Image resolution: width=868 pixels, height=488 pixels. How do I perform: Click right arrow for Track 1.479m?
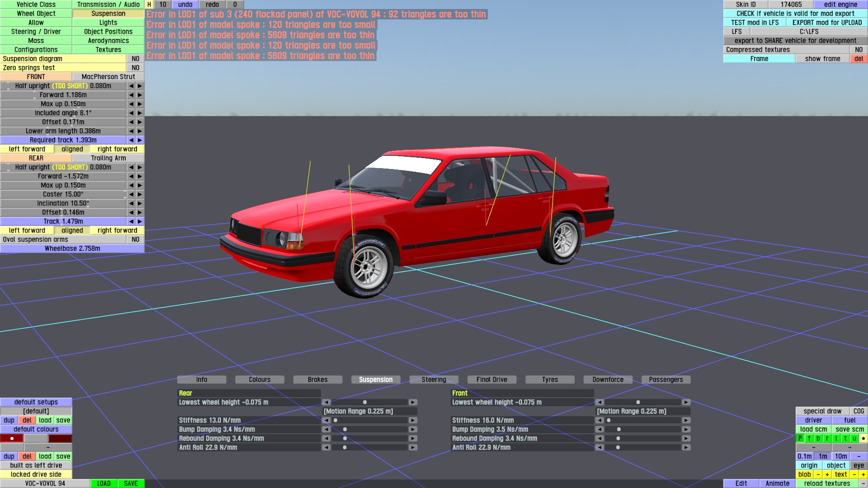tap(140, 221)
